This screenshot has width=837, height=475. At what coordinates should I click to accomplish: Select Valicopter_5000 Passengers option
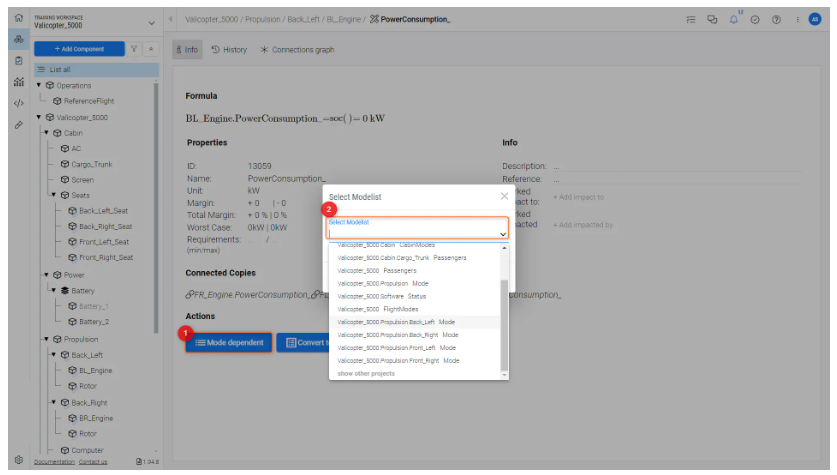(x=415, y=271)
